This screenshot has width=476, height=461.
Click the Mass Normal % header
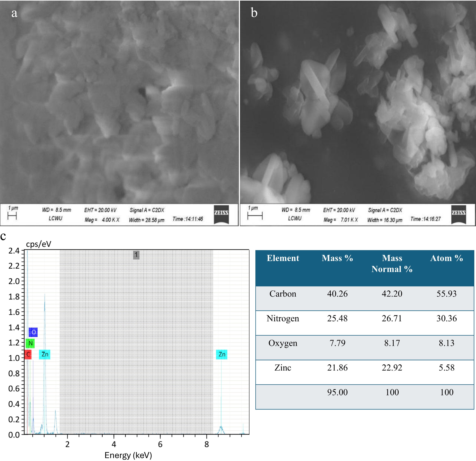(x=392, y=264)
